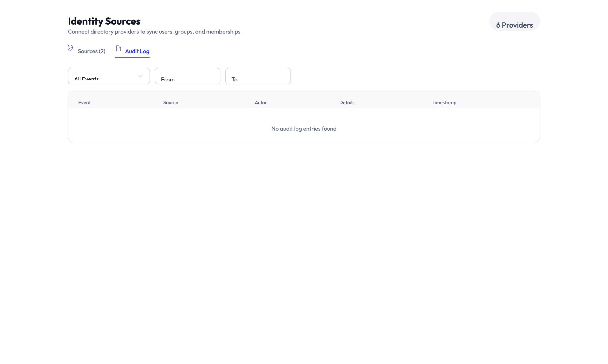The image size is (608, 364).
Task: Click the sync icon beside Sources tab
Action: (x=70, y=48)
